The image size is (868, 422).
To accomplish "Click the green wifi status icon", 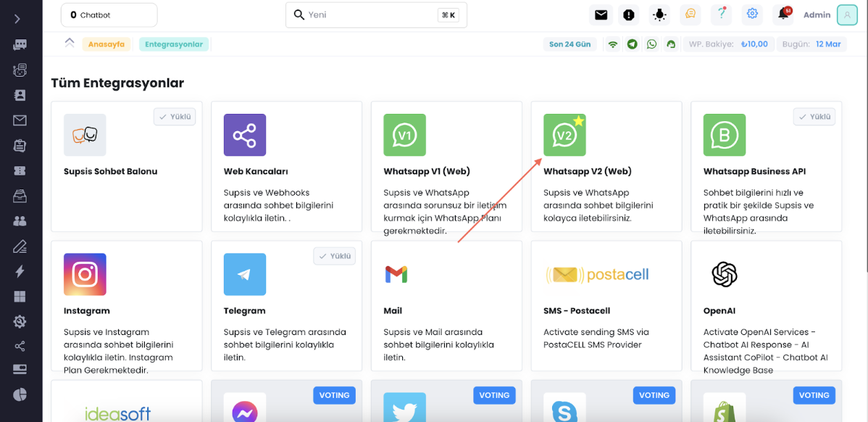I will point(613,44).
